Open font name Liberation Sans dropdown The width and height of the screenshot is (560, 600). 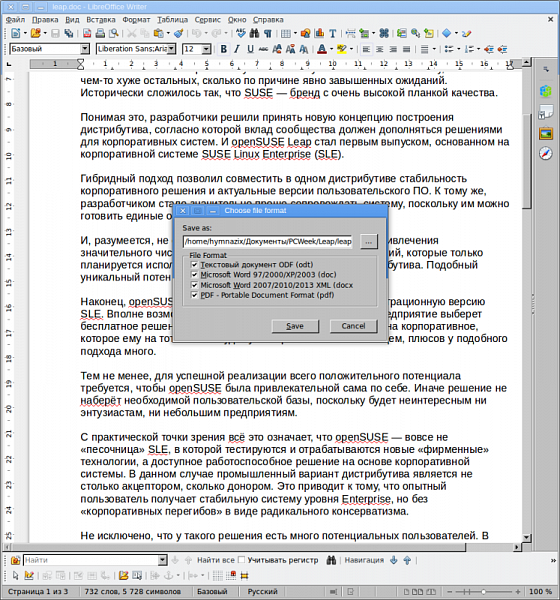(x=171, y=49)
